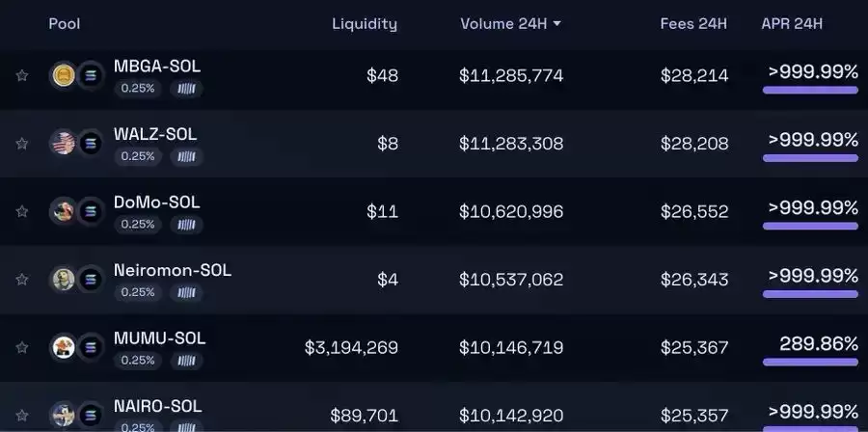Sort table by Liquidity column
The image size is (868, 432).
click(364, 24)
